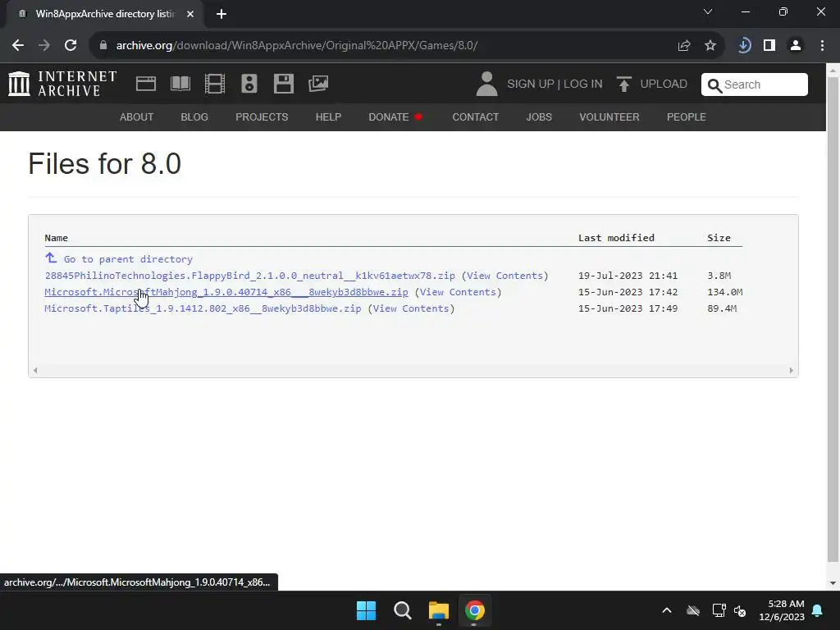This screenshot has height=630, width=840.
Task: Click the address bar URL
Action: coord(297,46)
